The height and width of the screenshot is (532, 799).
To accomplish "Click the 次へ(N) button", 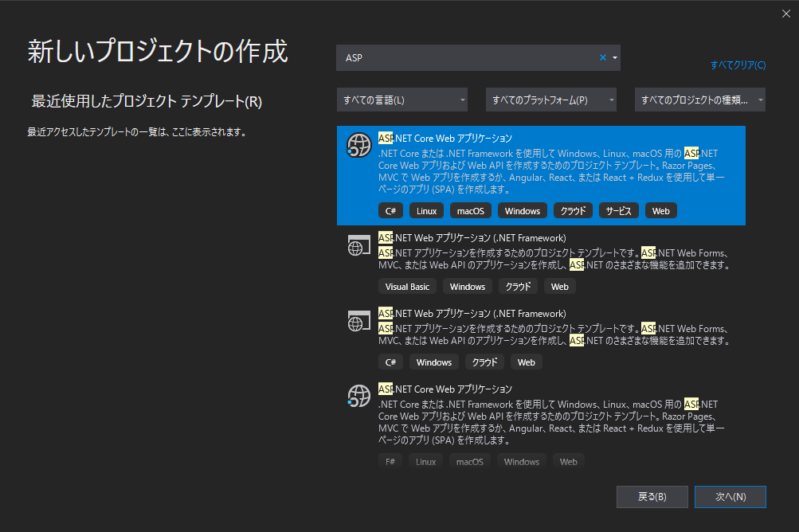I will click(x=730, y=497).
